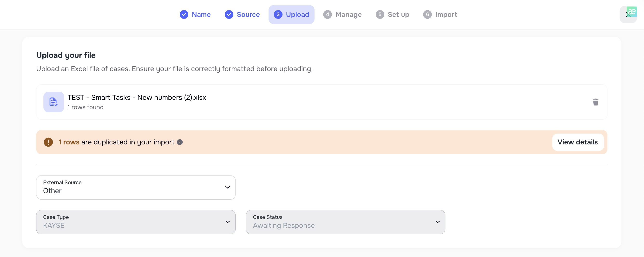The height and width of the screenshot is (257, 644).
Task: Click the numbered circle for the Import step
Action: 427,14
